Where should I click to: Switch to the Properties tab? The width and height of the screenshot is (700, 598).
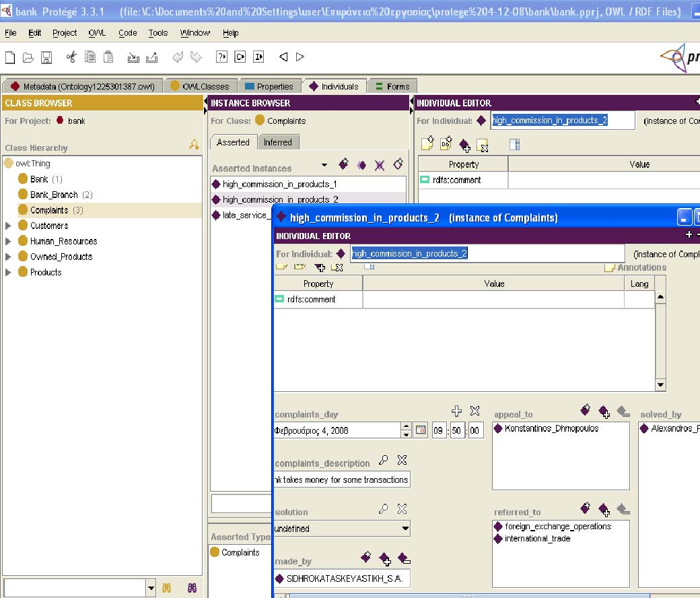point(269,86)
